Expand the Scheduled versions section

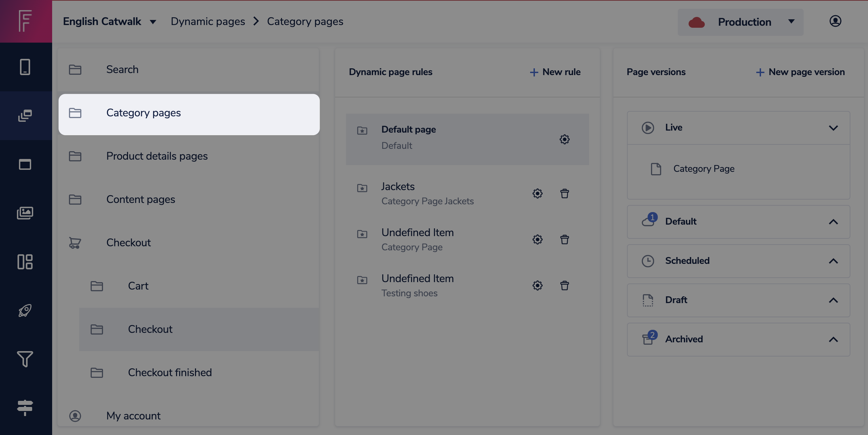833,261
